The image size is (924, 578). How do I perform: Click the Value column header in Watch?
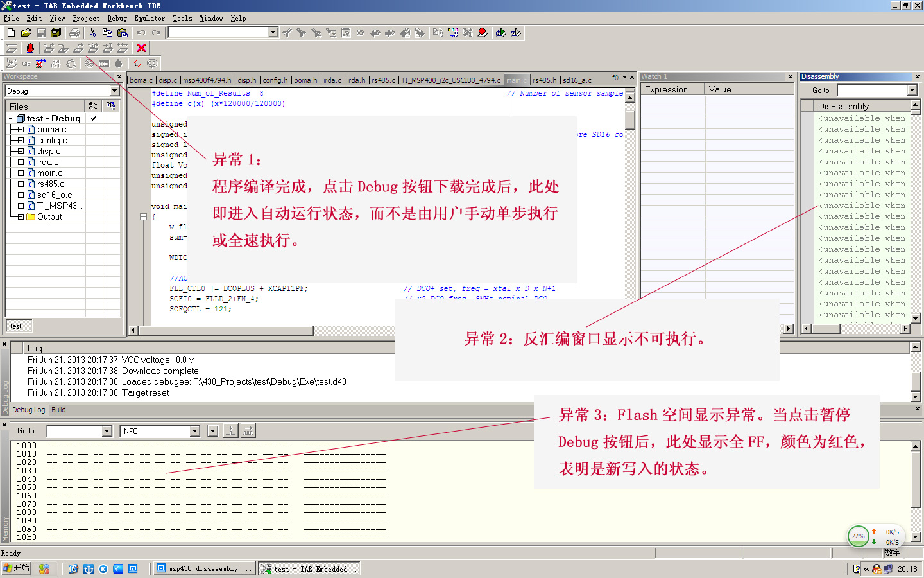coord(749,90)
